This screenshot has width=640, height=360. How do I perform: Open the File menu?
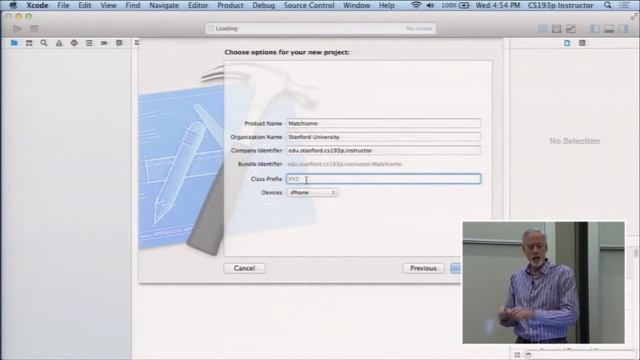[63, 5]
